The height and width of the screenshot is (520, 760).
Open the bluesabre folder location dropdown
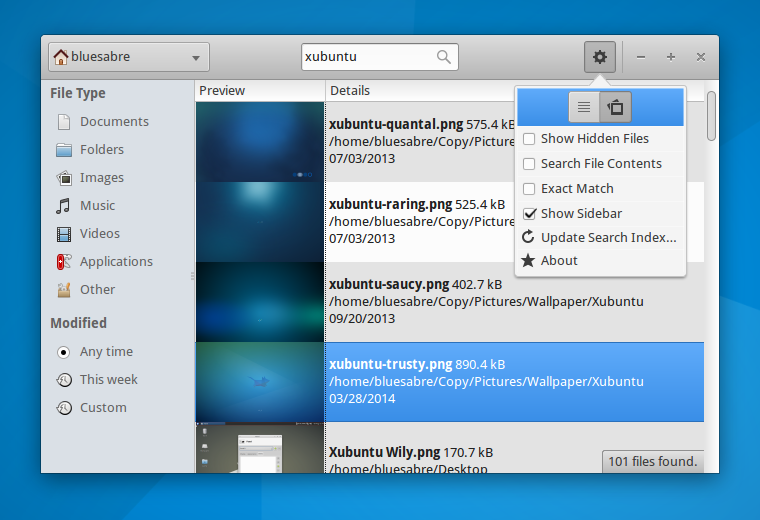pyautogui.click(x=129, y=57)
